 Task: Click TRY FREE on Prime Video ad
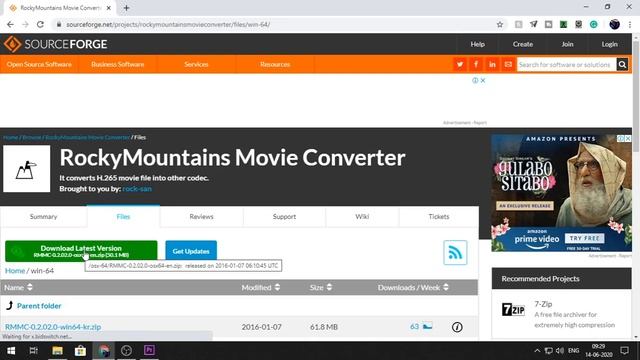[x=584, y=238]
